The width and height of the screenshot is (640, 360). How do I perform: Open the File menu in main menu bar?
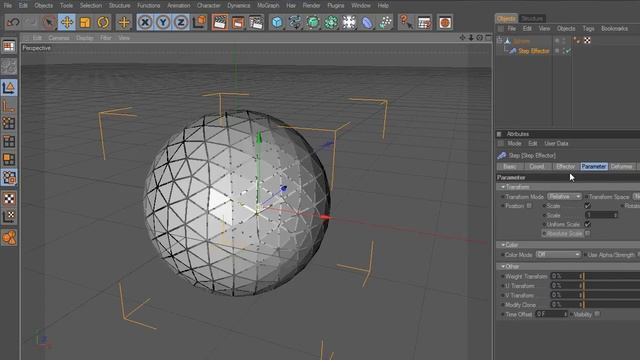click(7, 5)
